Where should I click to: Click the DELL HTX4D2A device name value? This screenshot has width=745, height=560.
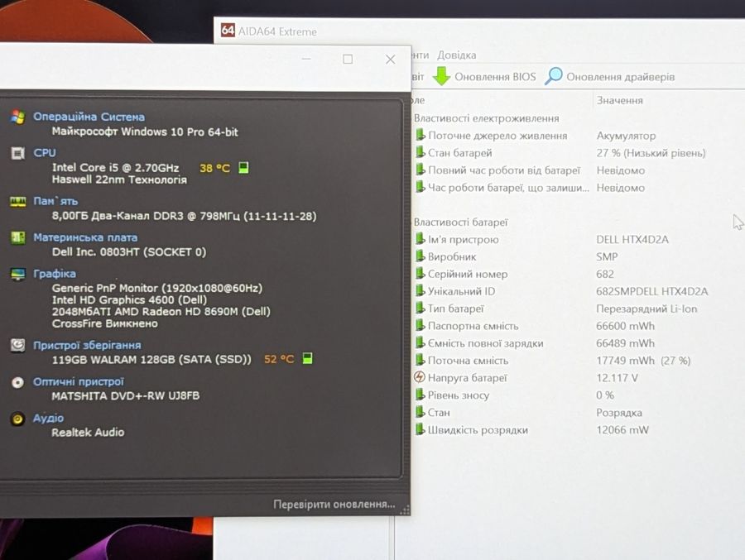point(632,239)
